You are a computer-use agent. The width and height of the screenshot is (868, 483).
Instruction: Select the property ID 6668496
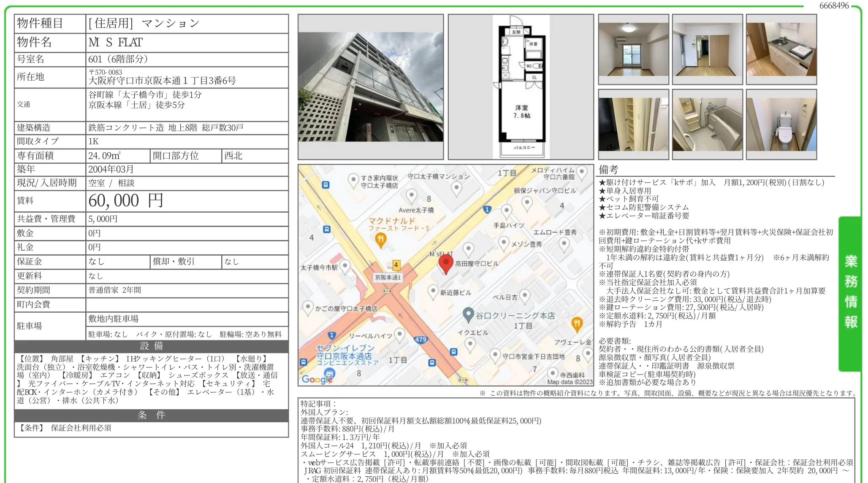tap(834, 5)
